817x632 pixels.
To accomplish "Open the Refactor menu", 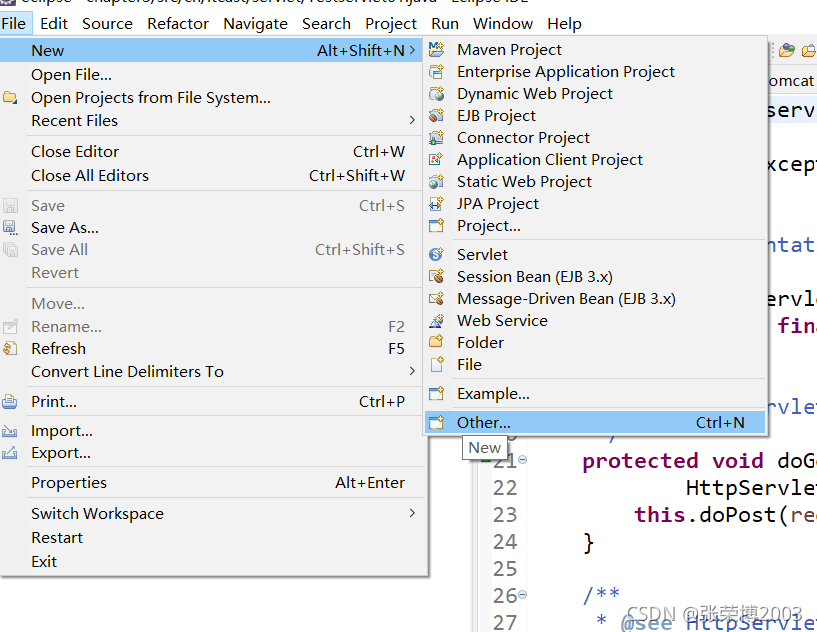I will [178, 23].
